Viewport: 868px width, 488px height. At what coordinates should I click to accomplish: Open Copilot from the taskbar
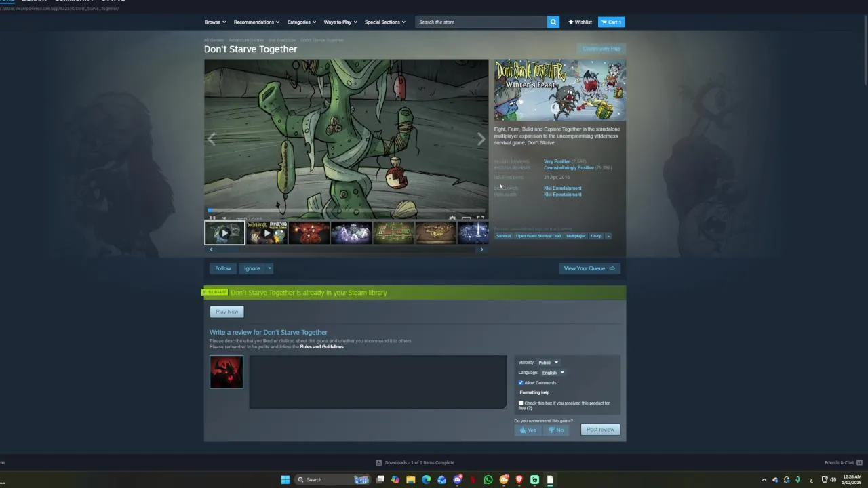tap(395, 479)
